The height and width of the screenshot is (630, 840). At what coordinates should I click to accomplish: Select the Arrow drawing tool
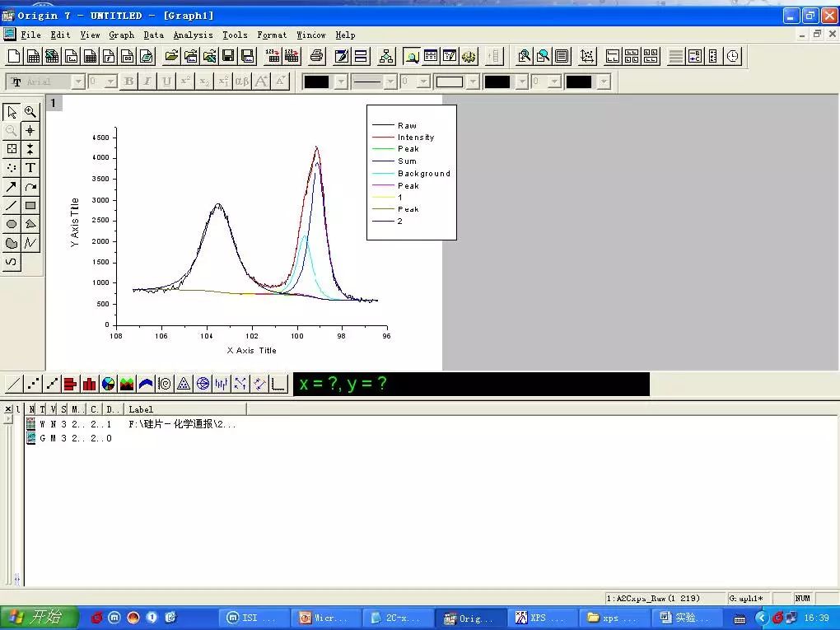pos(12,187)
